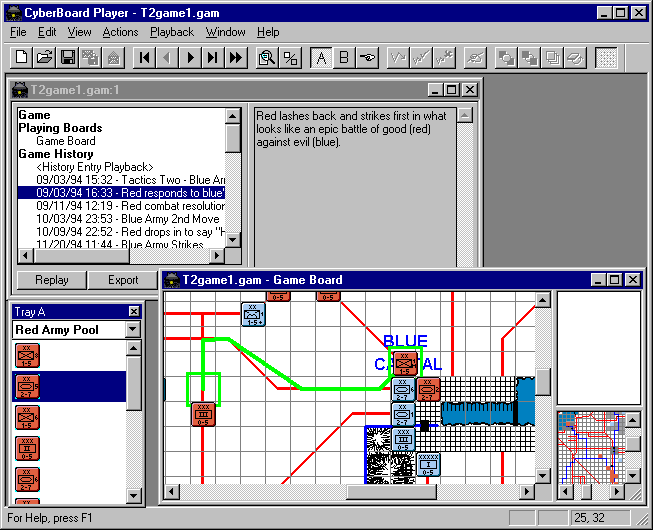The height and width of the screenshot is (530, 653).
Task: Open the Edit menu
Action: pyautogui.click(x=47, y=32)
